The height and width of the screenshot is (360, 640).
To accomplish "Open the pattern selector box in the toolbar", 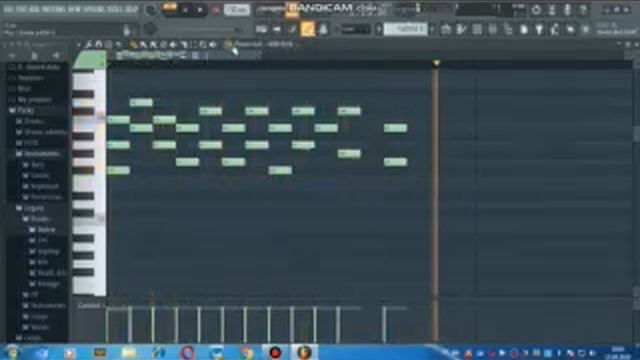I will [406, 29].
